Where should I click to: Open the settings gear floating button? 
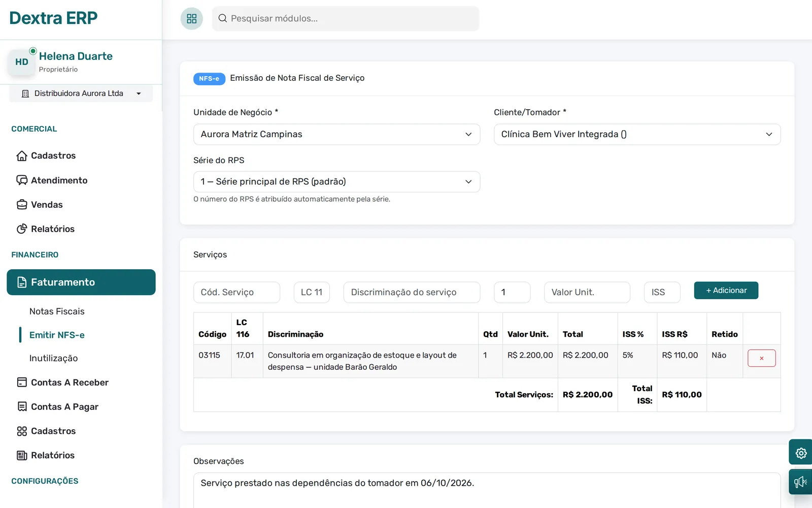click(801, 453)
